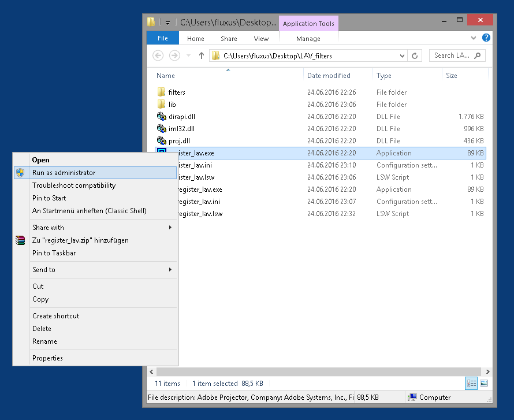Screen dimensions: 514x420
Task: Switch to details view button
Action: pos(471,384)
